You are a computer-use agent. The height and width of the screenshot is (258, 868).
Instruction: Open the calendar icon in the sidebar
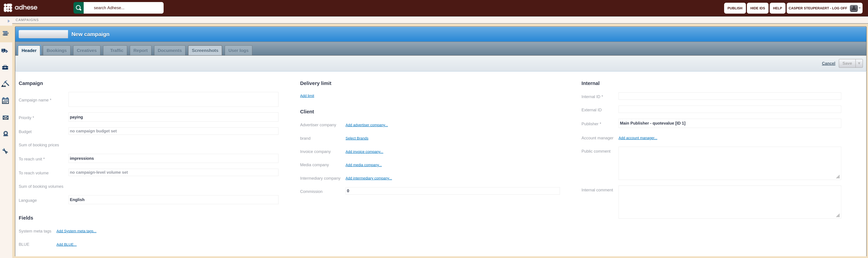click(5, 100)
